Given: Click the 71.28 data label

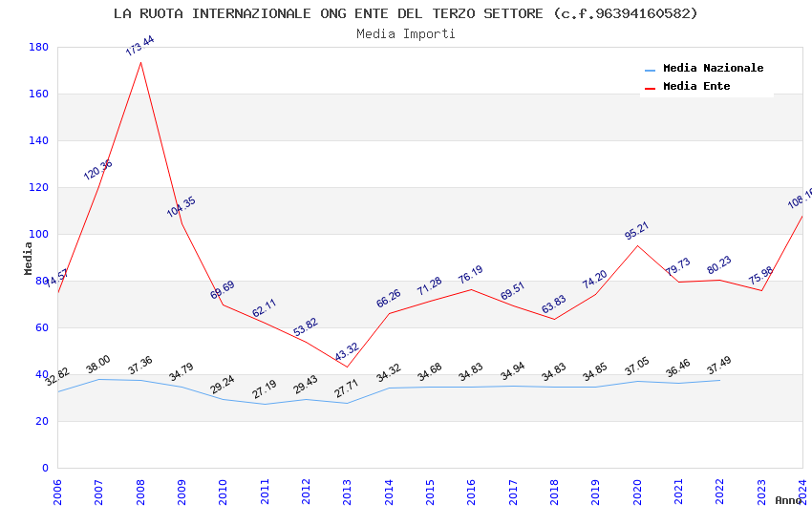Looking at the screenshot, I should point(429,286).
